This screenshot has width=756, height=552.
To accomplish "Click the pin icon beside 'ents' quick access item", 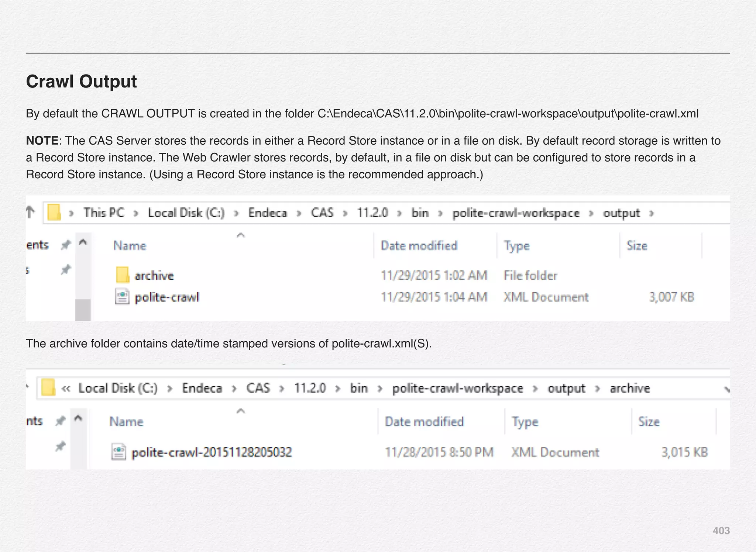I will point(66,245).
